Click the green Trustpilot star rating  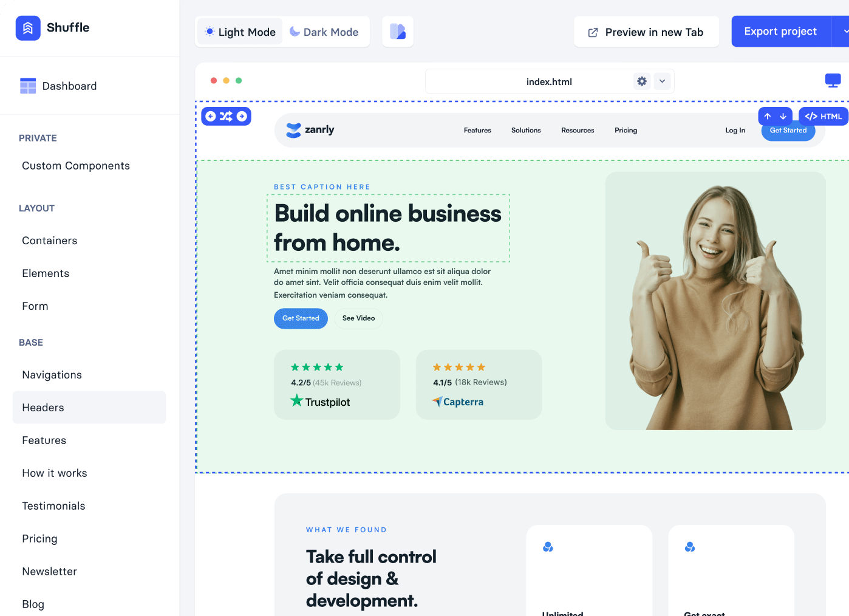(317, 367)
